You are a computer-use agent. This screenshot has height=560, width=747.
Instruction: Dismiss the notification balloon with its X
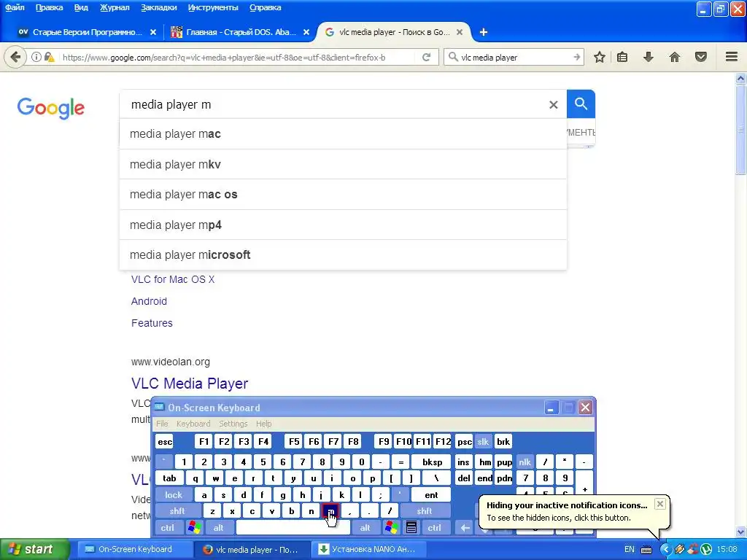(x=659, y=504)
